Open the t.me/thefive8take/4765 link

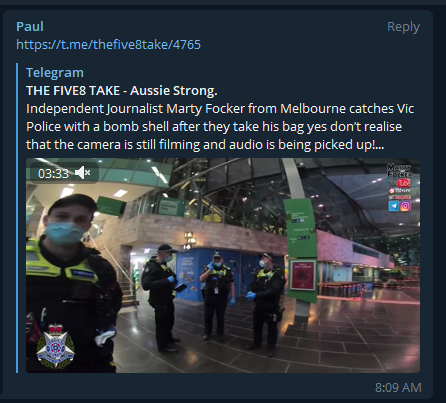pos(108,44)
